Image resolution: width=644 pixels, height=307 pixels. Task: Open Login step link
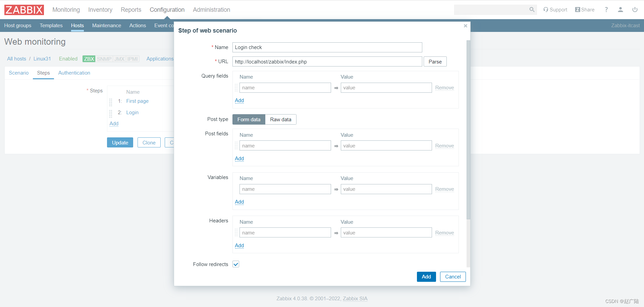click(x=132, y=113)
